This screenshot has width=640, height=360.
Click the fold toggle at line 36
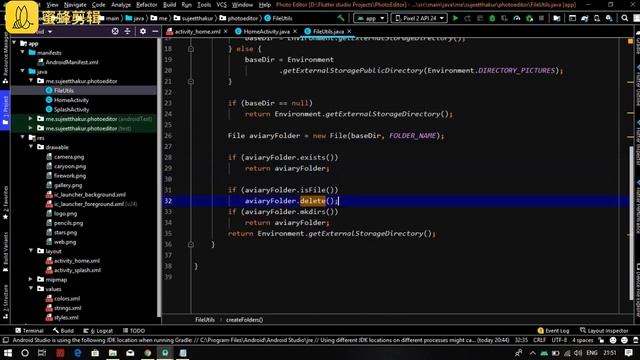(191, 244)
